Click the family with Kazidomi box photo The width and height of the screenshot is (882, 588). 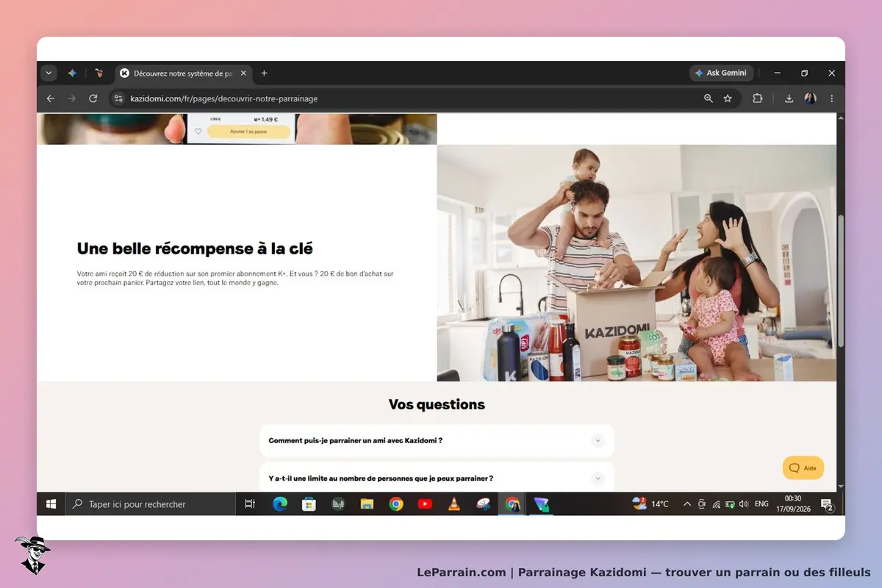tap(637, 262)
